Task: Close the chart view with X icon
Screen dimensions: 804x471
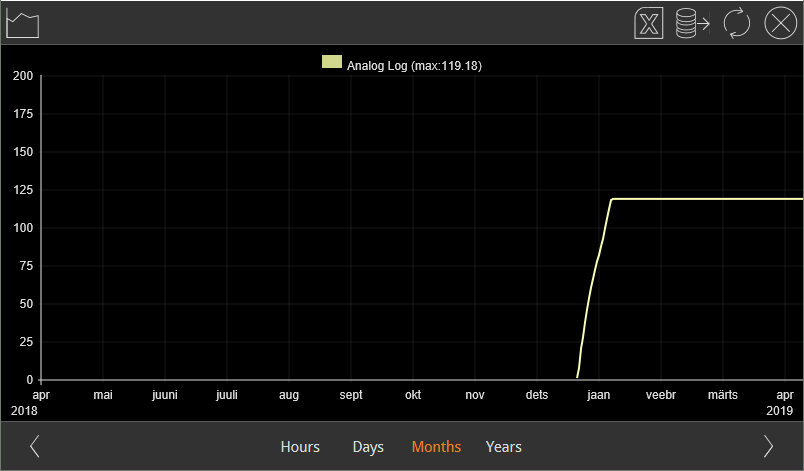Action: [x=780, y=23]
